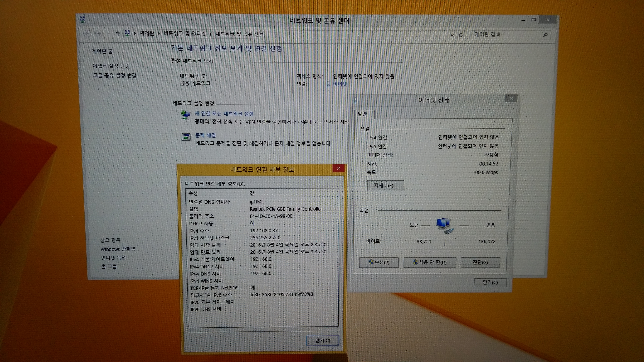Screen dimensions: 644x362
Task: Click the troubleshooting (문제 해결) icon
Action: coord(186,137)
